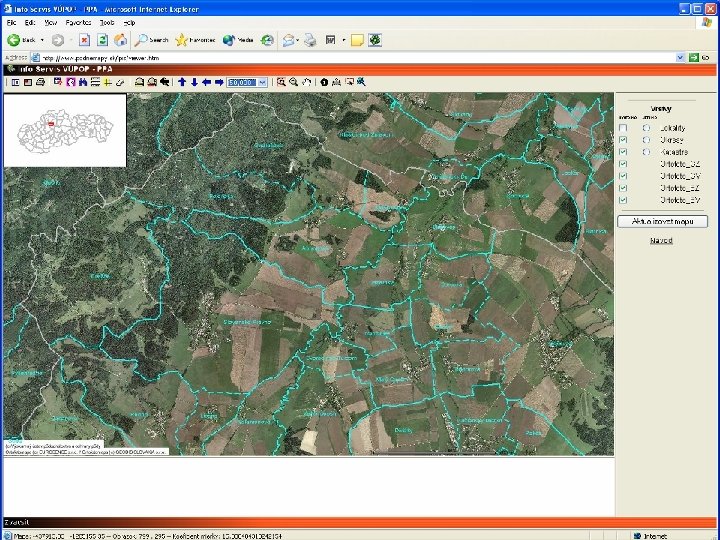Open browser Favorites pane
The width and height of the screenshot is (720, 540).
pyautogui.click(x=195, y=40)
